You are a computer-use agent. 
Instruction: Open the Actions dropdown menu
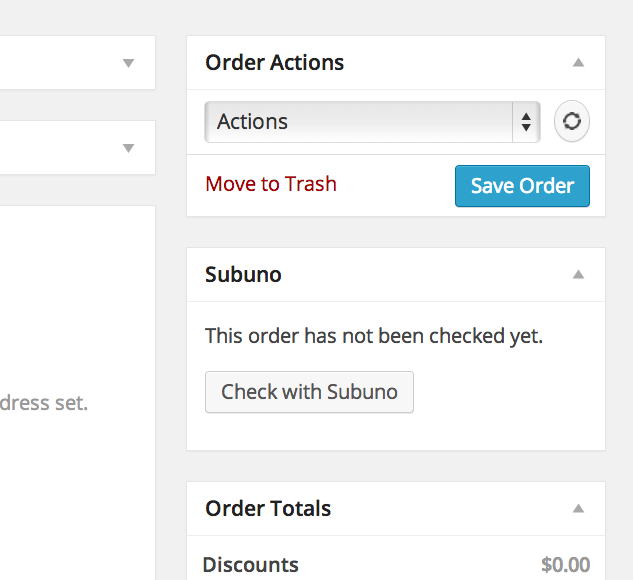pyautogui.click(x=372, y=122)
